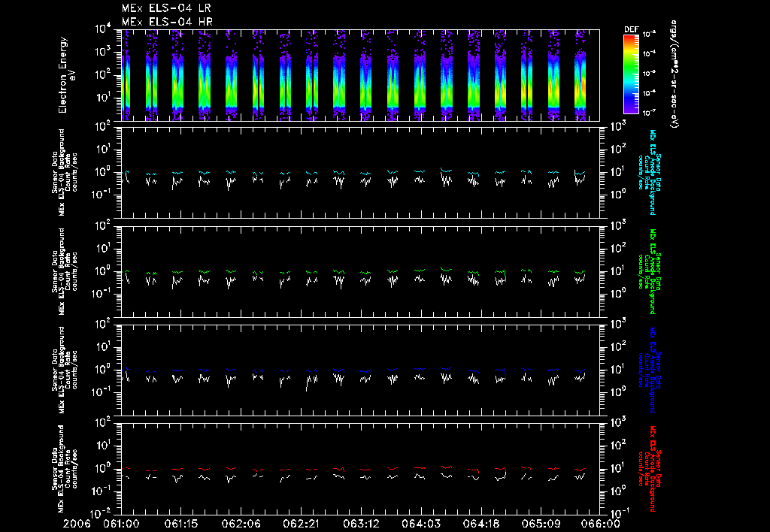The image size is (770, 532).
Task: Click the DEF color scale bar
Action: (631, 74)
